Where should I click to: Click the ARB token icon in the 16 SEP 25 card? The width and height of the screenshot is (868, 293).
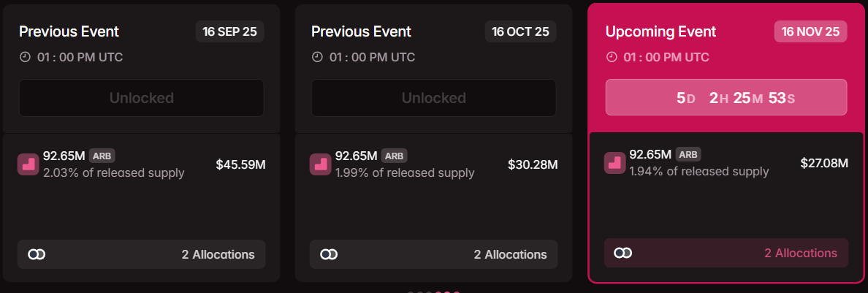pos(28,164)
